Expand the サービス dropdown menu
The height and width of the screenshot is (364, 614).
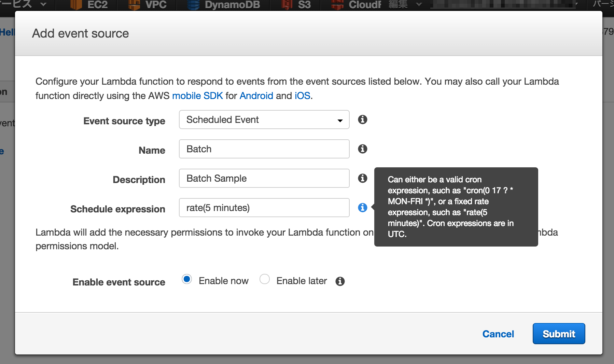point(20,5)
